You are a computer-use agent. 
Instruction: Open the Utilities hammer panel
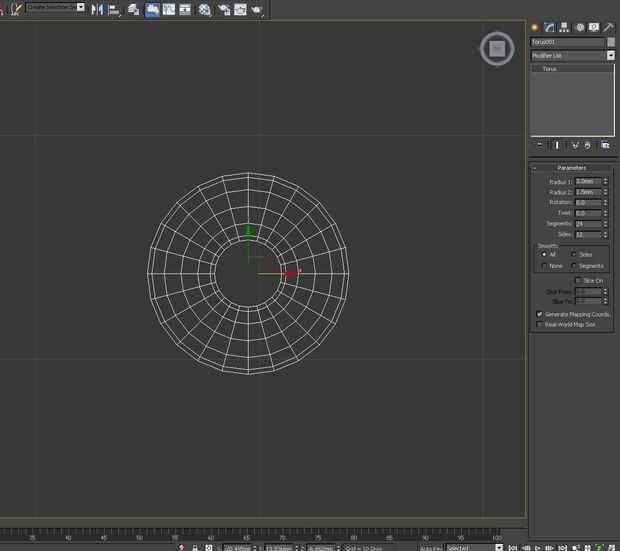(x=608, y=27)
